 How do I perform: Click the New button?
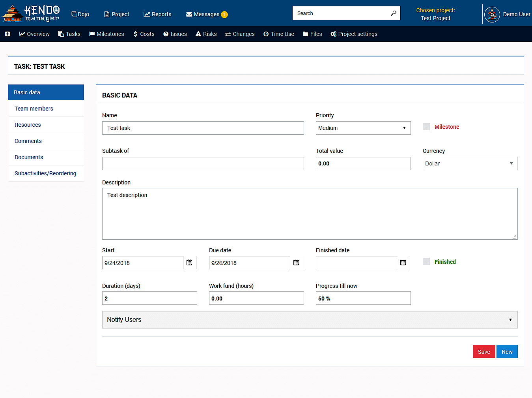507,352
